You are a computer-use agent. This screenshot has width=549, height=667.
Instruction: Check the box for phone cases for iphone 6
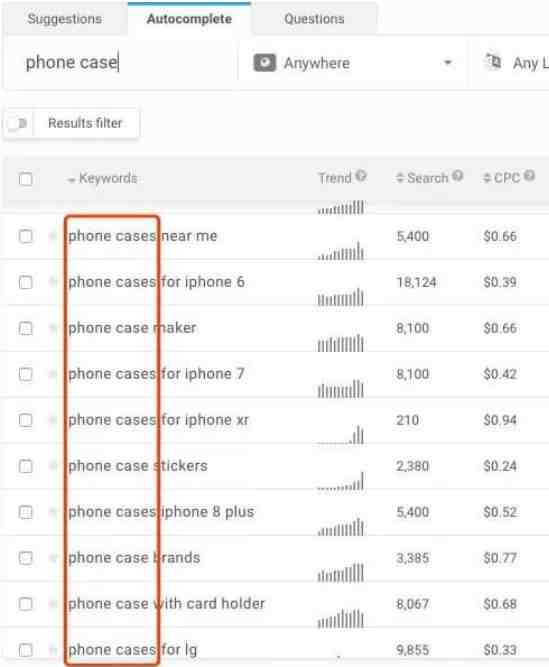coord(26,282)
